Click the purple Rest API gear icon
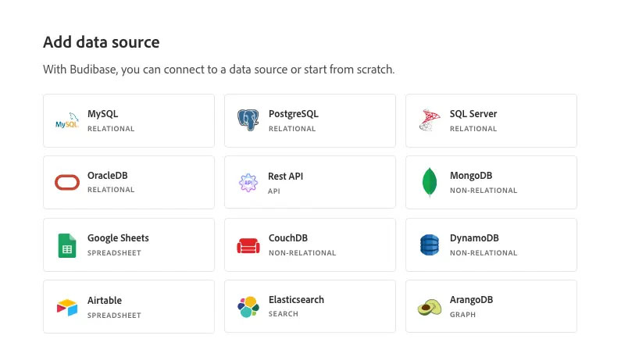This screenshot has width=621, height=364. (248, 183)
